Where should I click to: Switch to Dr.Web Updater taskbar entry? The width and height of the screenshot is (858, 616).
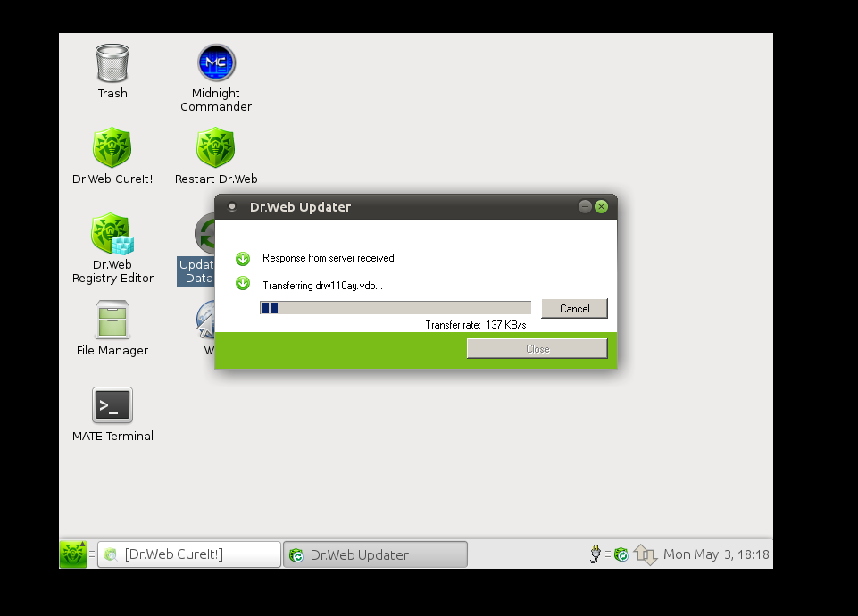(375, 554)
